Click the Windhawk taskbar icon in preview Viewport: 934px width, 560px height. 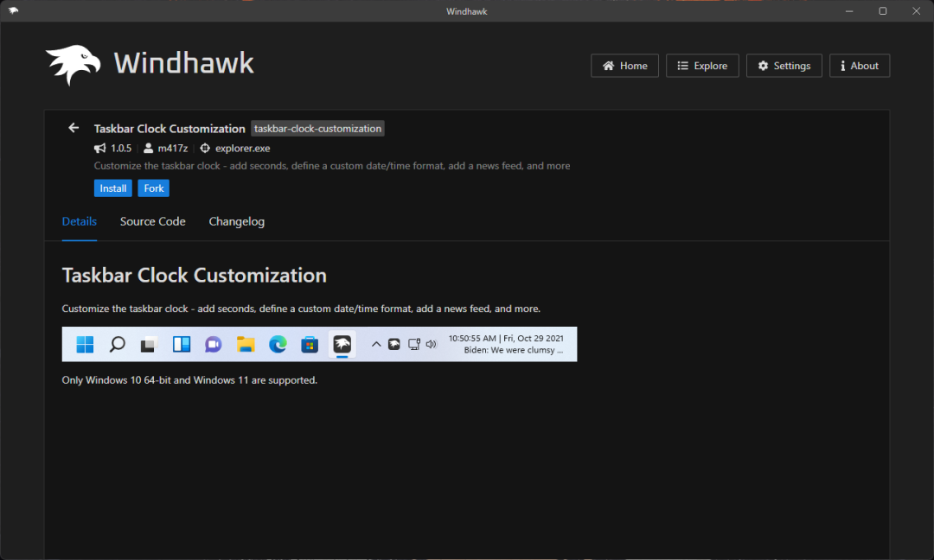[342, 345]
